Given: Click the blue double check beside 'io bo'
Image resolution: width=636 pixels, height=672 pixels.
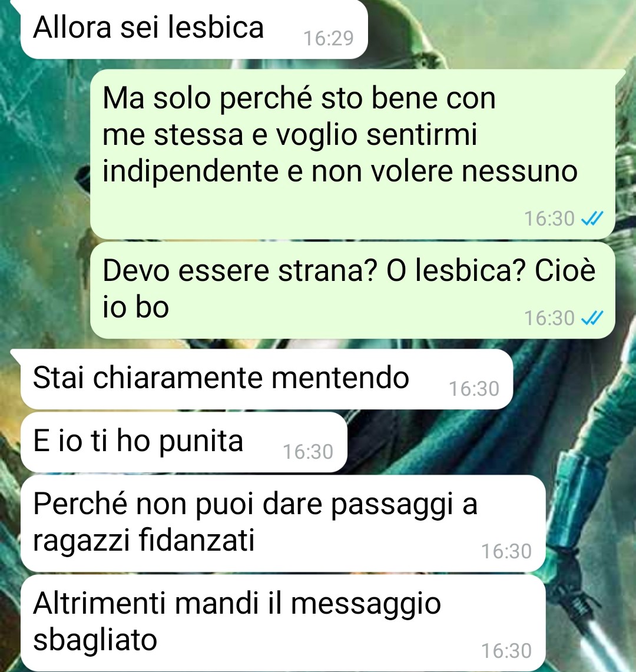Looking at the screenshot, I should tap(592, 318).
